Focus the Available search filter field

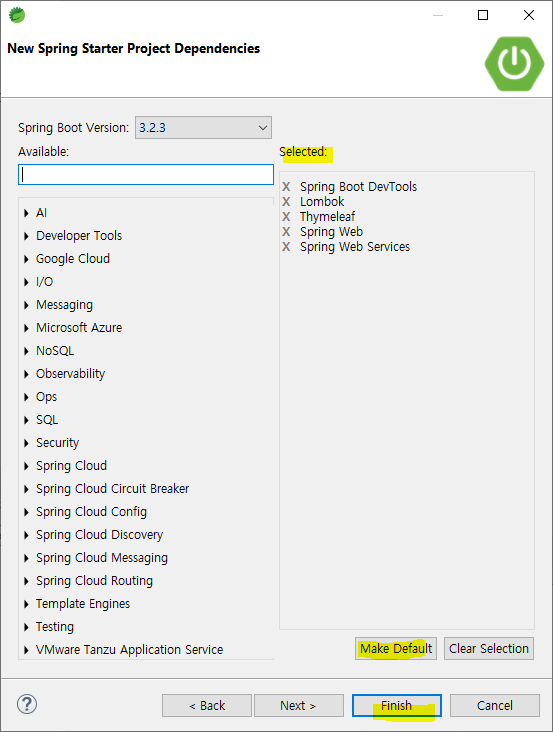pos(146,174)
